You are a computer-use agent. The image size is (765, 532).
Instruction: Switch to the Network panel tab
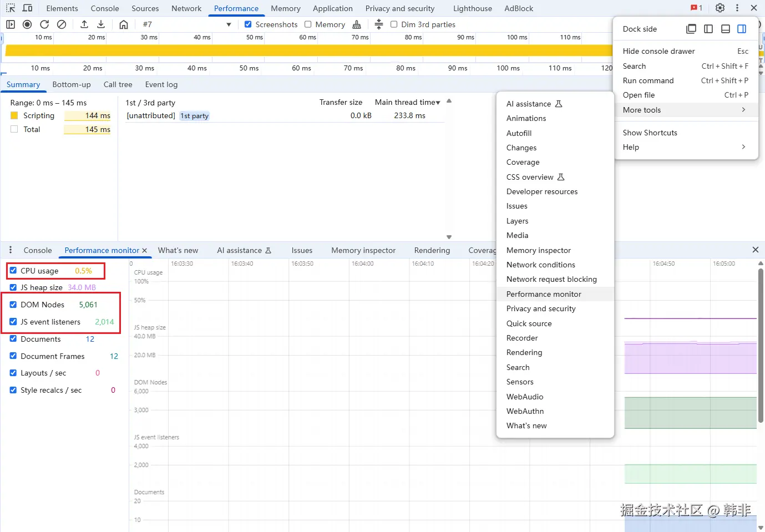(186, 8)
